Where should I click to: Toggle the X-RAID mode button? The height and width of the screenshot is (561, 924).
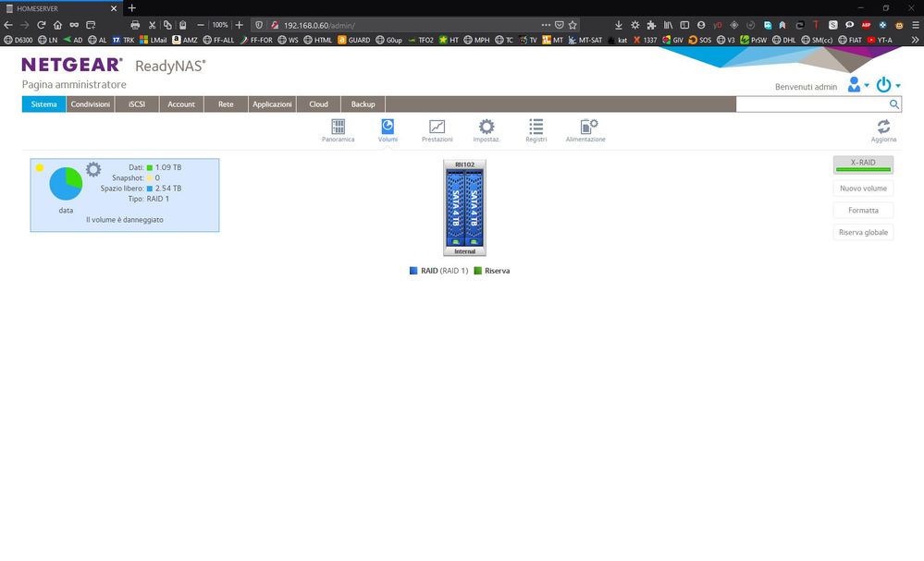(x=862, y=164)
